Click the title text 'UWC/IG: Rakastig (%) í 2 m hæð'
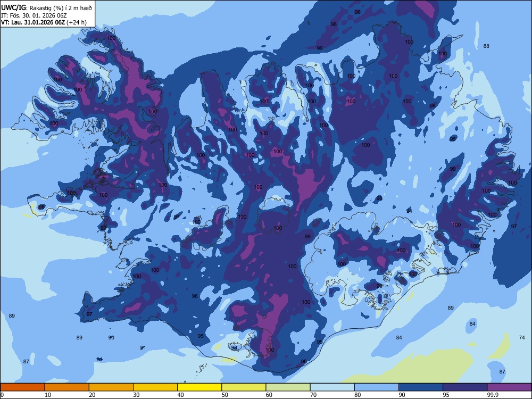532x399 pixels. [x=46, y=8]
